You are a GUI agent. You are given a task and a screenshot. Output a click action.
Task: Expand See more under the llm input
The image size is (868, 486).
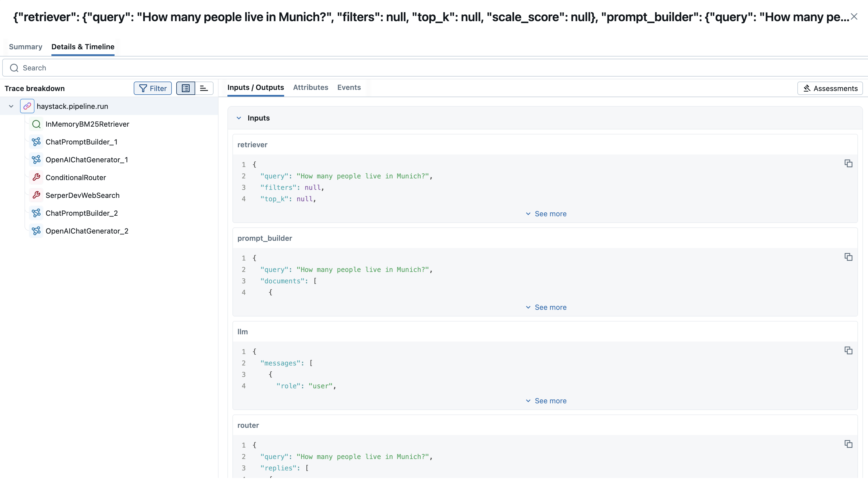pos(545,401)
